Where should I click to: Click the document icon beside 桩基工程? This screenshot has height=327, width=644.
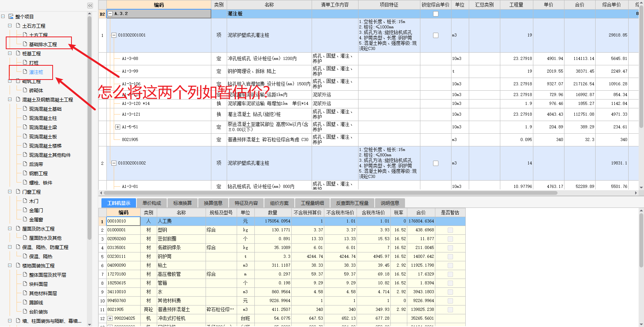pyautogui.click(x=18, y=53)
